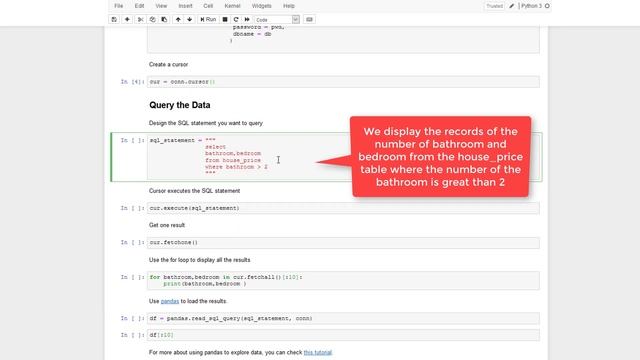Select the pandas.read_sql_query code cell
This screenshot has width=640, height=360.
(x=343, y=318)
